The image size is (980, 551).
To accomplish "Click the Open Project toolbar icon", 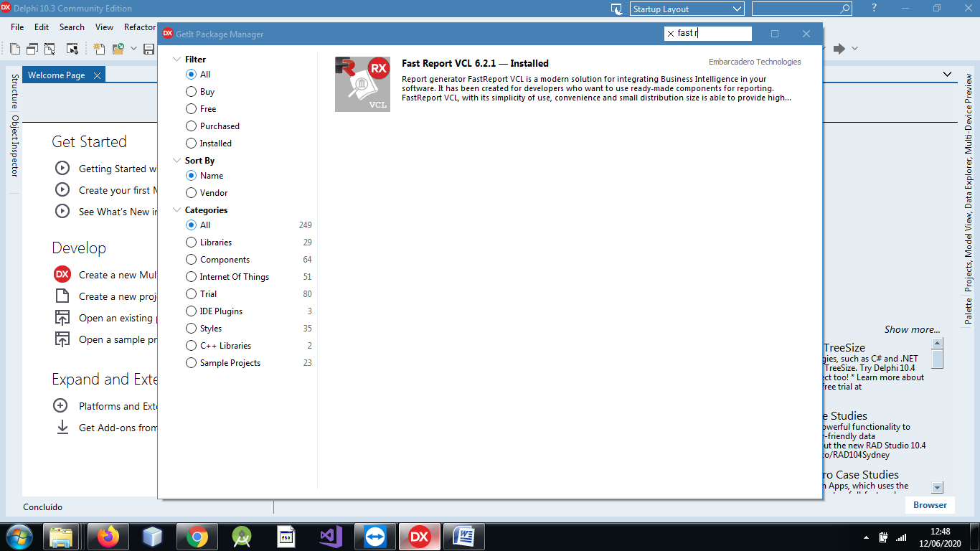I will (117, 49).
